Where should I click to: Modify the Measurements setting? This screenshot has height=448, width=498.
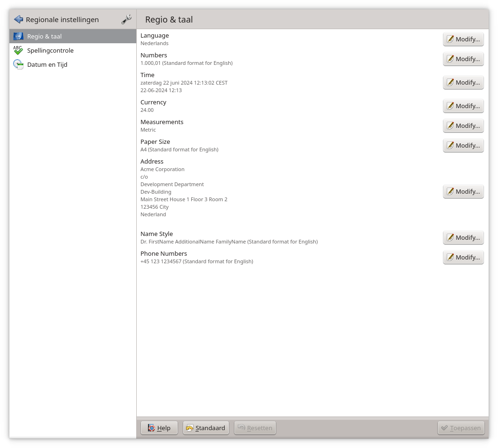(463, 126)
